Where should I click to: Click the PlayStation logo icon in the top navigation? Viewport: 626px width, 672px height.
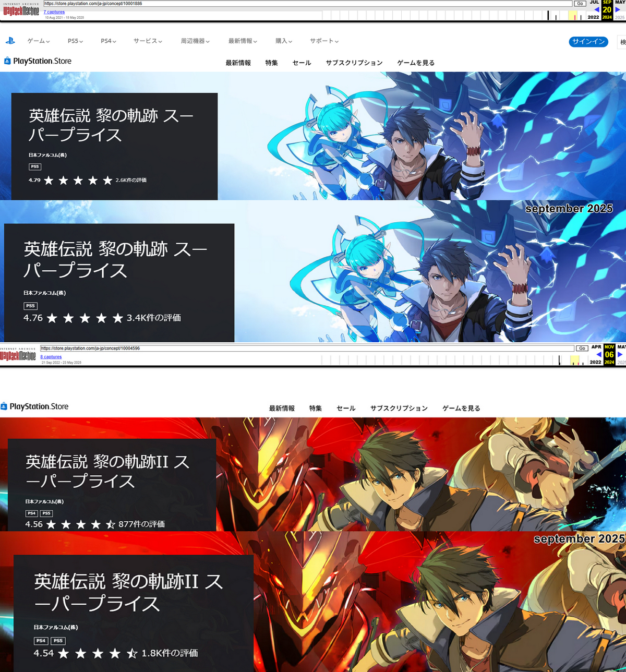click(10, 41)
